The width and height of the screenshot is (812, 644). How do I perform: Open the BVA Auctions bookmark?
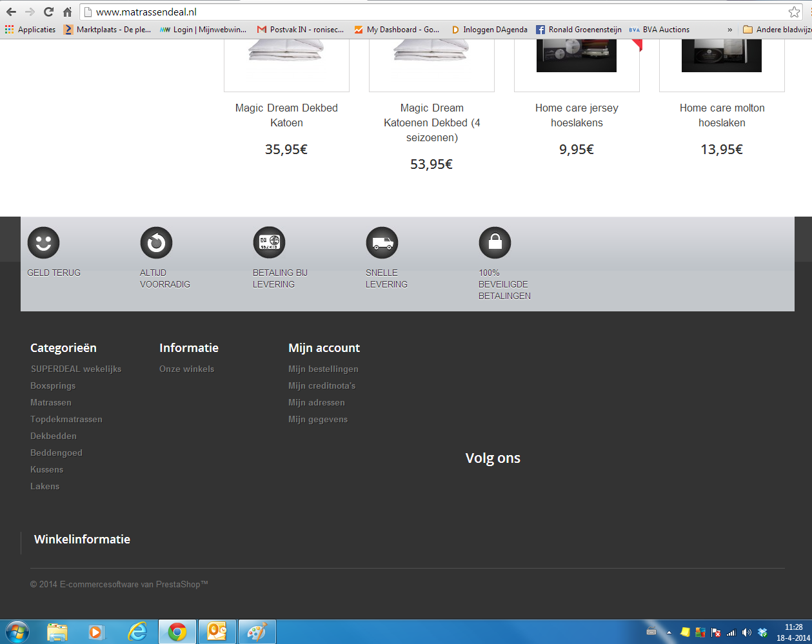[x=659, y=30]
